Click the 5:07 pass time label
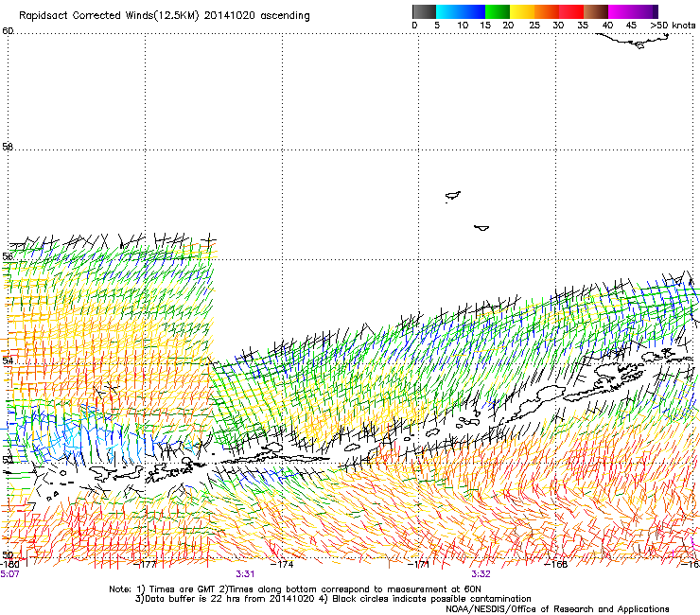The width and height of the screenshot is (700, 615). click(x=9, y=574)
